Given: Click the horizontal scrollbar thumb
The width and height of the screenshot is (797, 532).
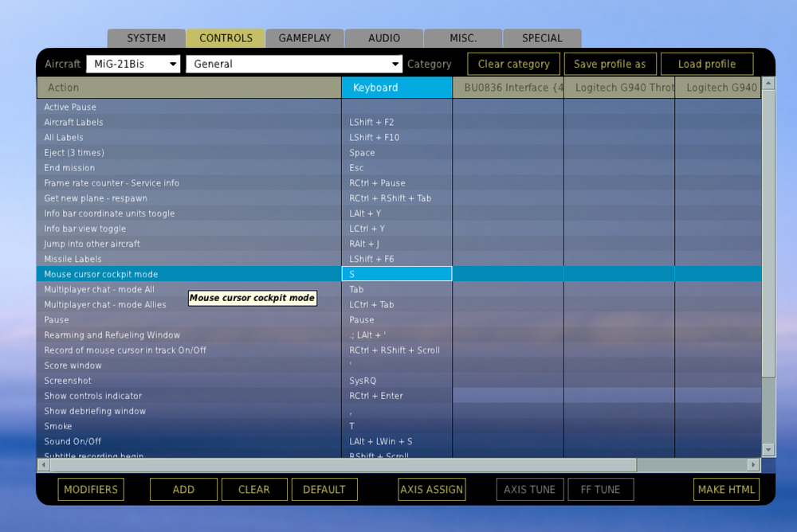Looking at the screenshot, I should click(x=343, y=464).
